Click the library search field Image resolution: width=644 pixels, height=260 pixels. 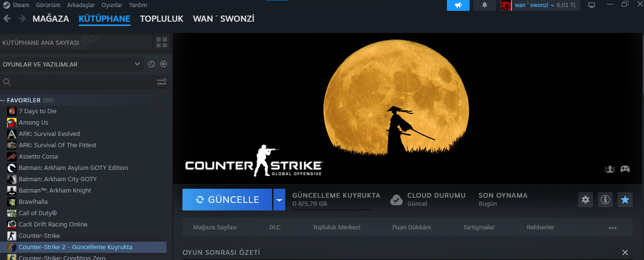pos(78,82)
